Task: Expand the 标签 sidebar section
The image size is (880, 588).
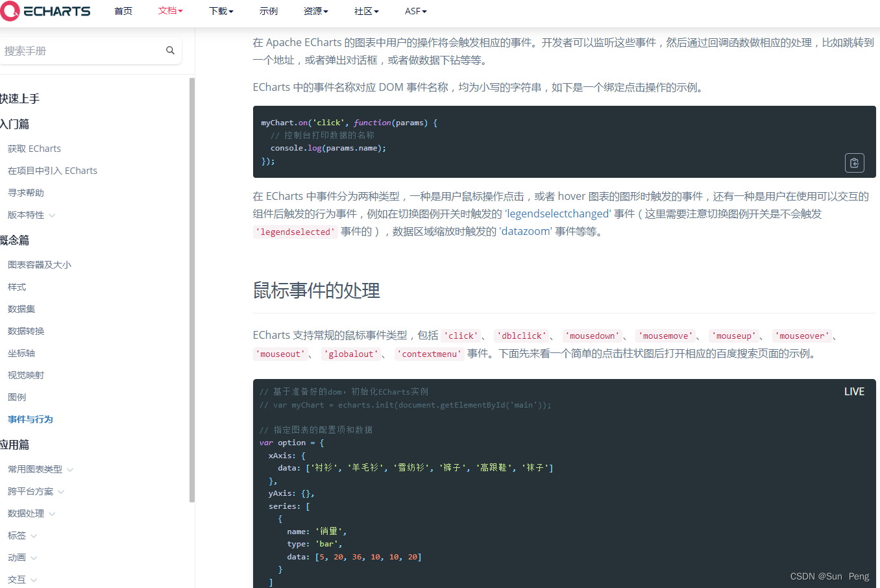Action: (22, 535)
